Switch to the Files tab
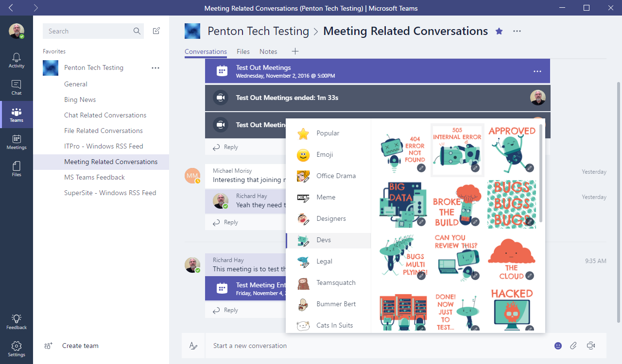 click(243, 51)
